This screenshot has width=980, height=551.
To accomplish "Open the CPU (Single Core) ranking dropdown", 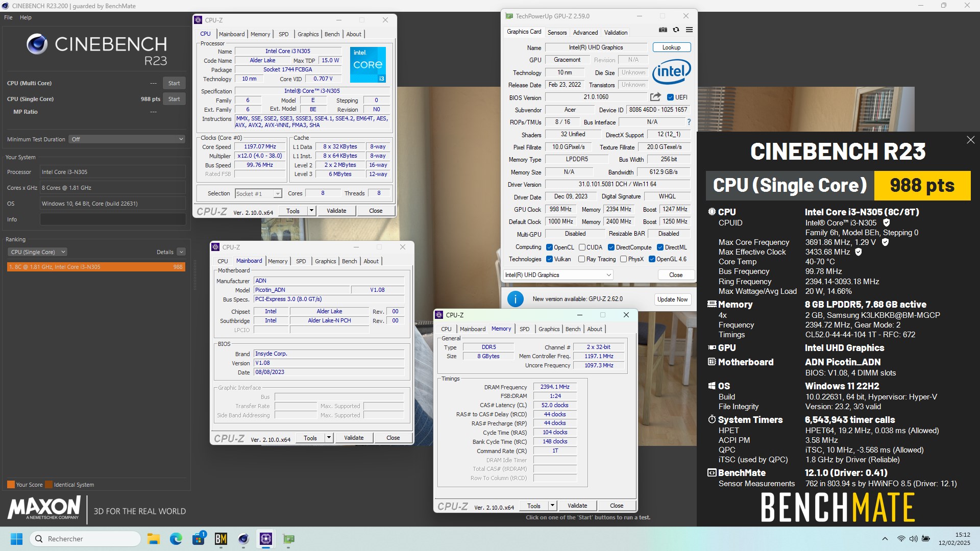I will [37, 252].
